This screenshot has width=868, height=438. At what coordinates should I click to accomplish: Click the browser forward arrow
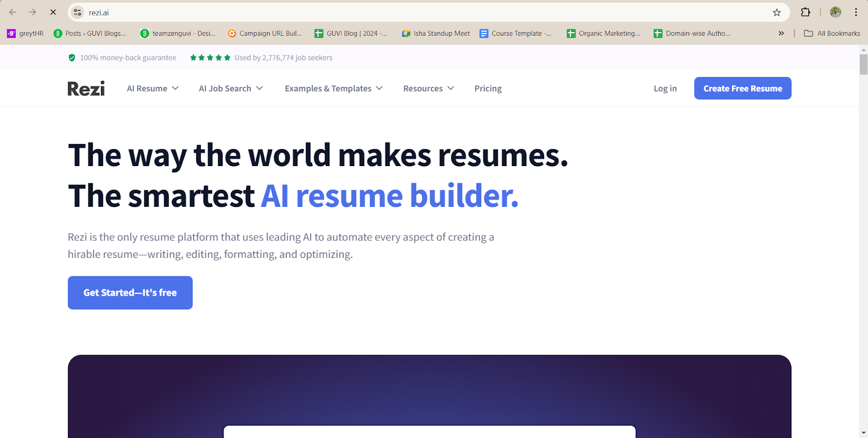(33, 12)
